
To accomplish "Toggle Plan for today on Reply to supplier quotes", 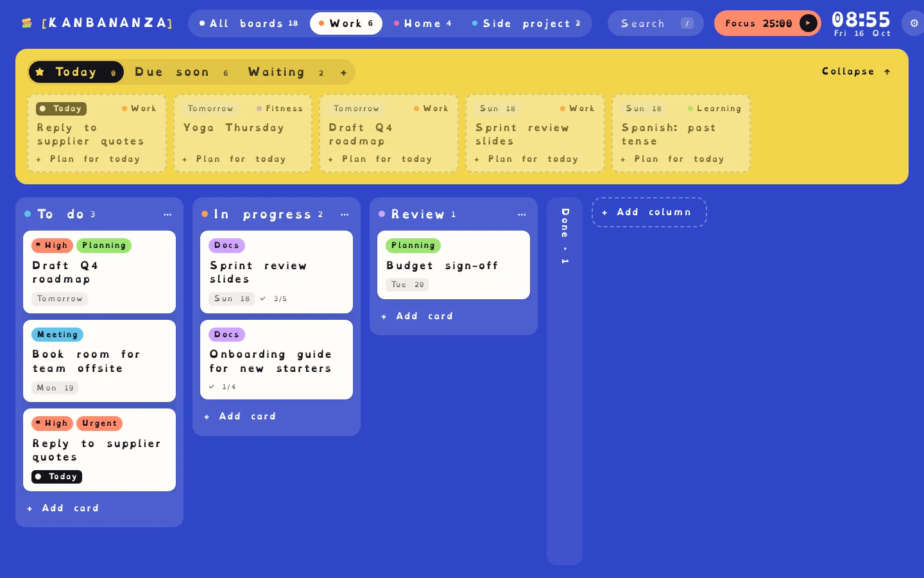I will click(87, 159).
